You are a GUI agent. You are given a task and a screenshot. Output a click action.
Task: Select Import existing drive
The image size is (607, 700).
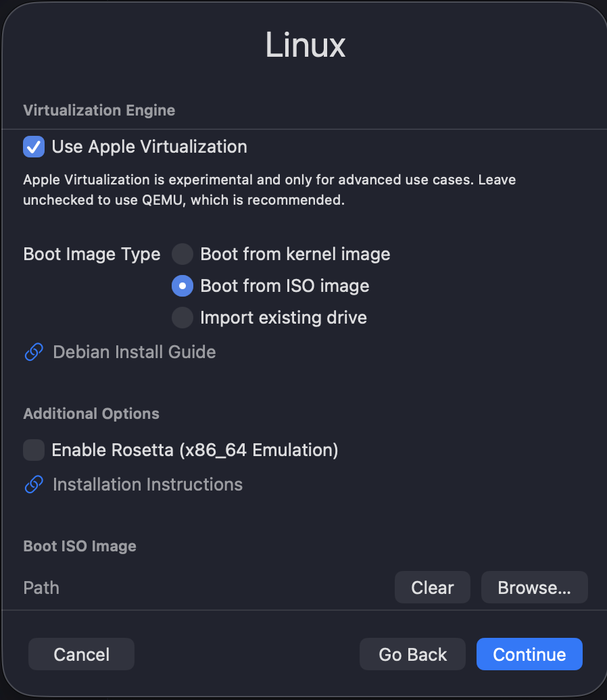coord(181,318)
